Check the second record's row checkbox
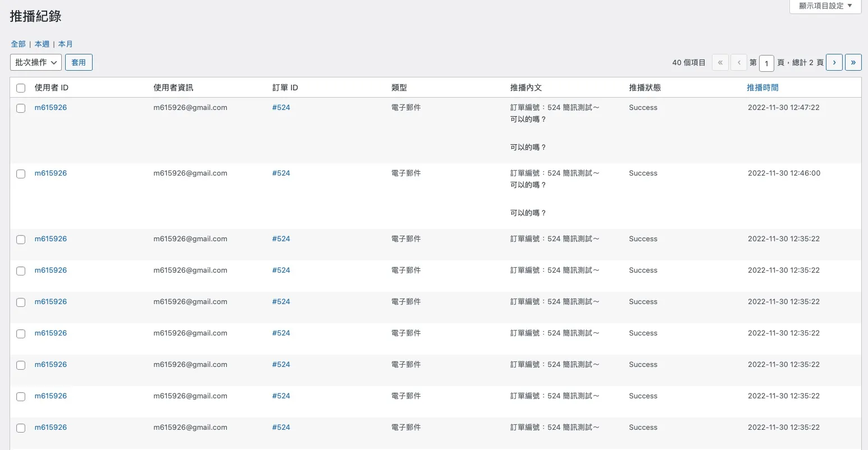 tap(21, 173)
